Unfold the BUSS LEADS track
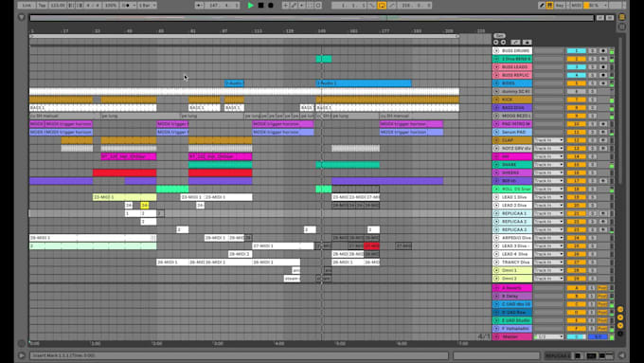This screenshot has width=644, height=363. pyautogui.click(x=496, y=67)
